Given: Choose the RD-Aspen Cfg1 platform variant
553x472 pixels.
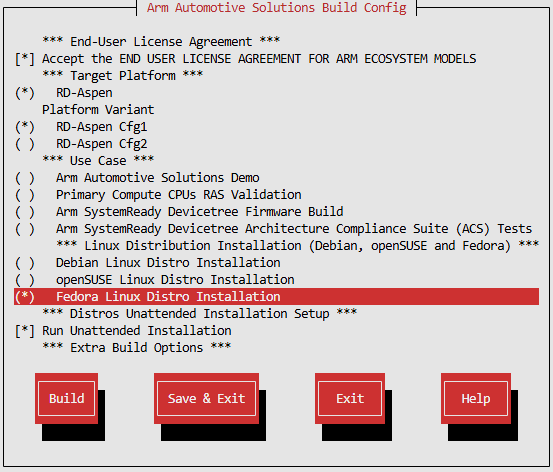Looking at the screenshot, I should 25,127.
